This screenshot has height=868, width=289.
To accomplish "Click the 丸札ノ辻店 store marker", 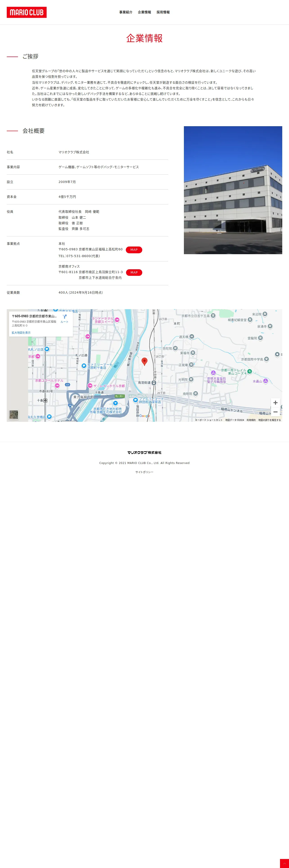I will 47,349.
